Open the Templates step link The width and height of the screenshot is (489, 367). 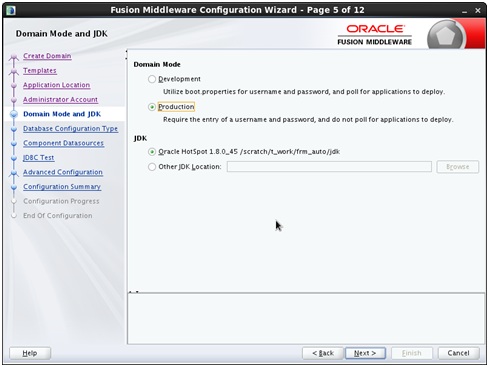point(40,71)
